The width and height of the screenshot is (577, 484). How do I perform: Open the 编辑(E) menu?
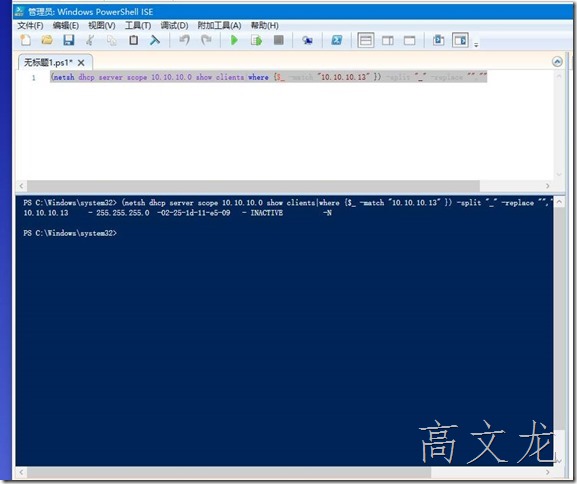click(x=66, y=25)
